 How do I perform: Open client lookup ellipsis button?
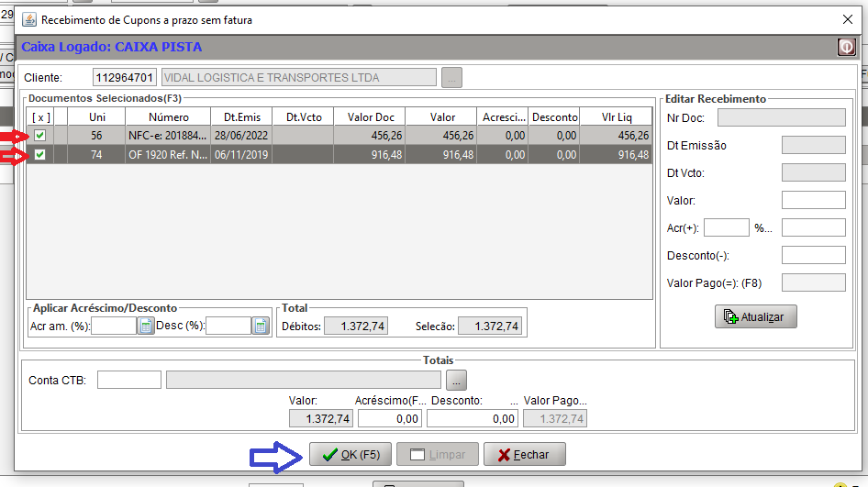451,78
